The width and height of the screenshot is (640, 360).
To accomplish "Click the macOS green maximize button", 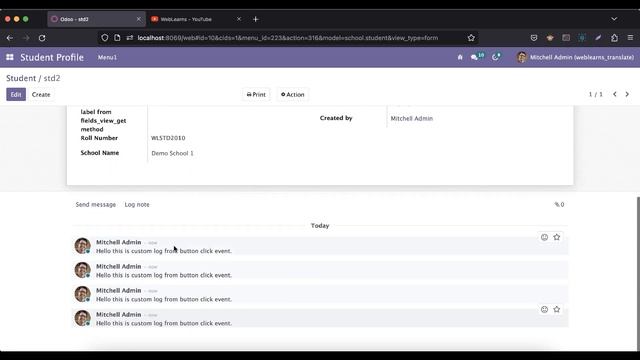I will point(26,19).
